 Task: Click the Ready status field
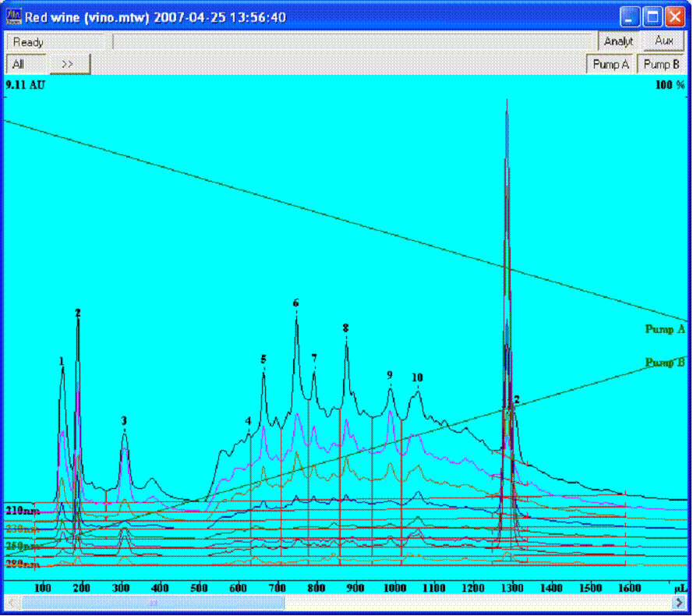click(55, 42)
